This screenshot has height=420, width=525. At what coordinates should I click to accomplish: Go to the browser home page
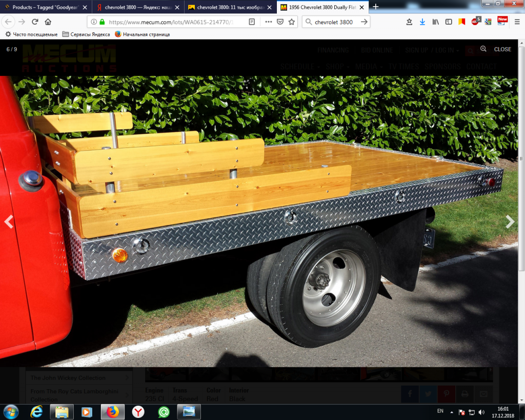pos(48,22)
